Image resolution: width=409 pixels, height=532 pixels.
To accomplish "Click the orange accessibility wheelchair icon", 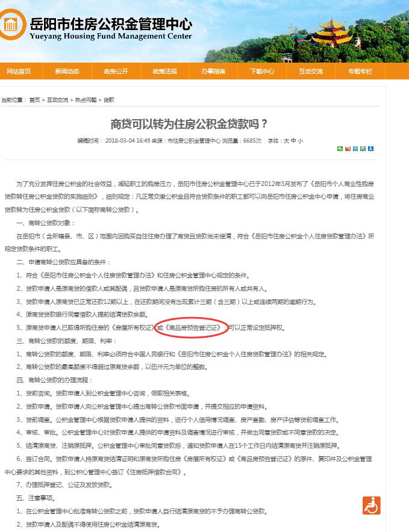I will tap(371, 506).
